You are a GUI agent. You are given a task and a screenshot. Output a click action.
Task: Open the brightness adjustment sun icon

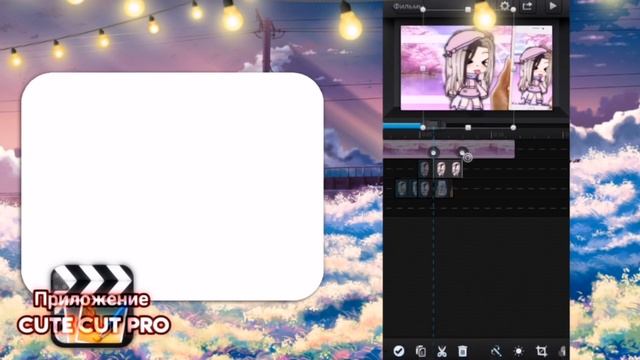point(518,351)
